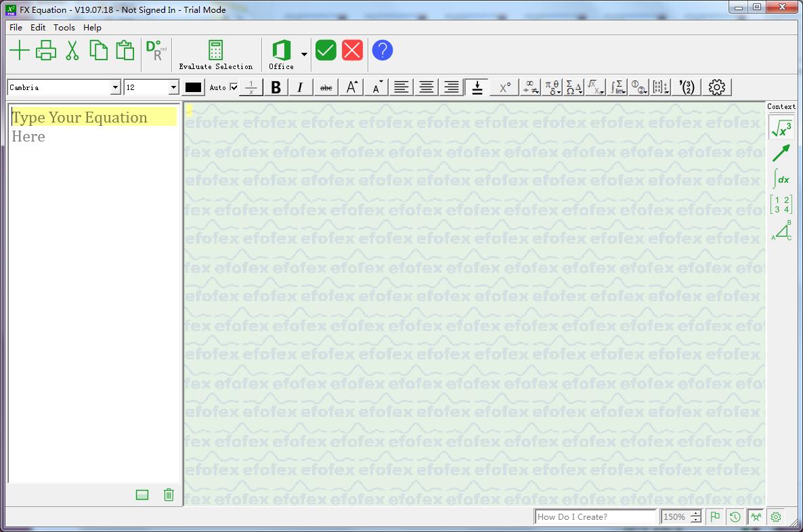The width and height of the screenshot is (803, 532).
Task: Decrease zoom with the stepper down arrow
Action: [696, 520]
